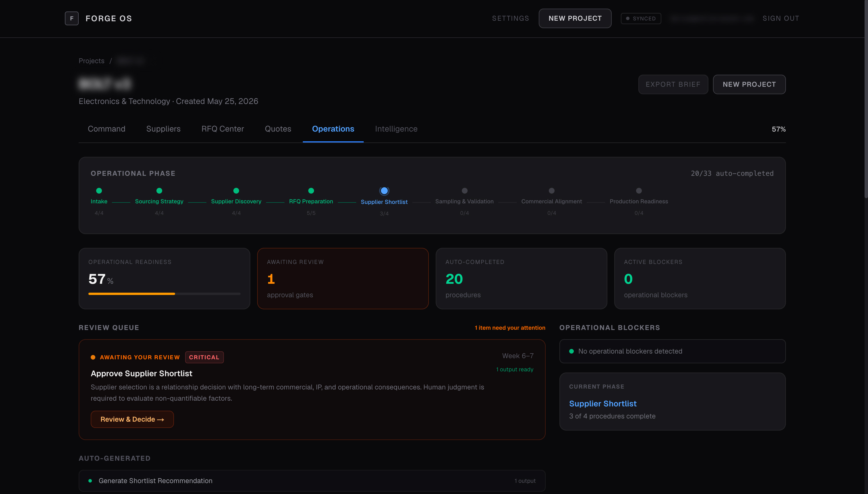Click the Commercial Alignment phase dot
Image resolution: width=868 pixels, height=494 pixels.
[x=552, y=191]
